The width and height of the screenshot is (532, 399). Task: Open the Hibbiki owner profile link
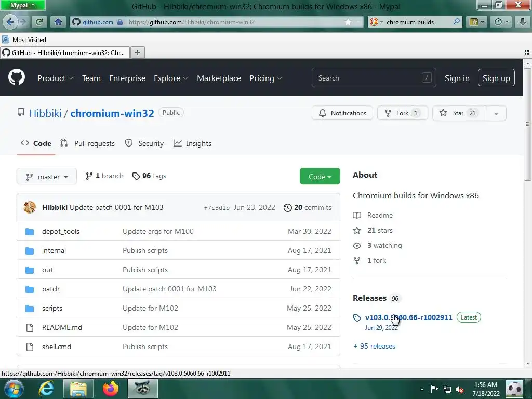(46, 113)
